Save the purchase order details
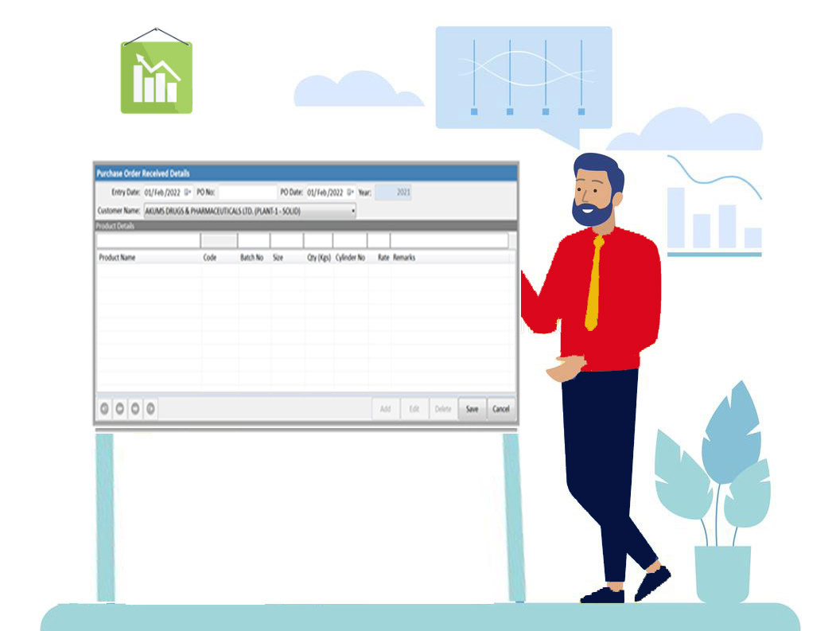The height and width of the screenshot is (631, 840). point(472,408)
